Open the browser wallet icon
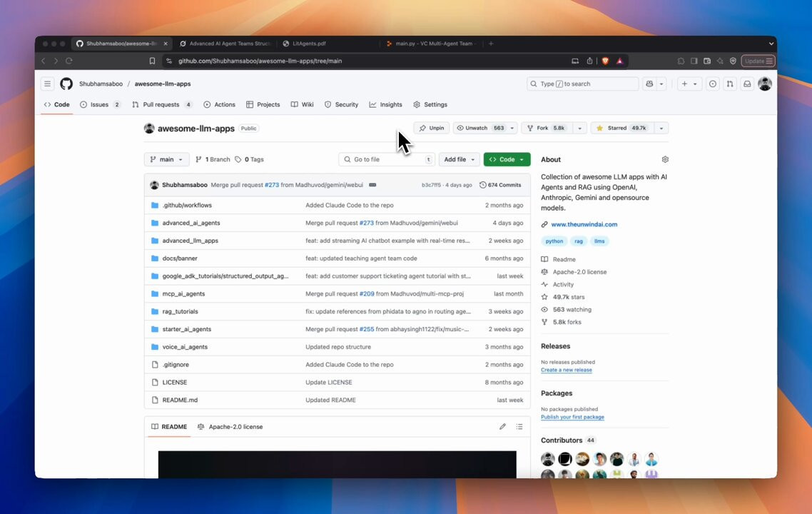The image size is (812, 514). tap(707, 61)
